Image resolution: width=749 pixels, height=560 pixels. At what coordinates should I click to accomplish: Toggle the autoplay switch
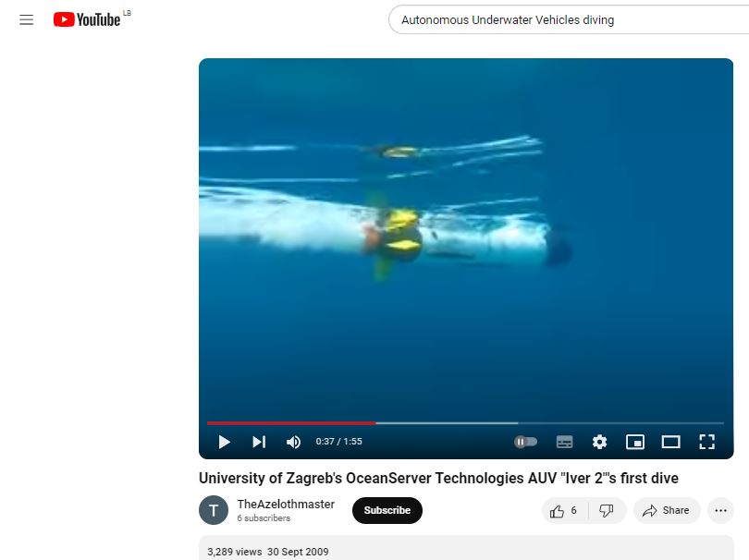point(525,442)
